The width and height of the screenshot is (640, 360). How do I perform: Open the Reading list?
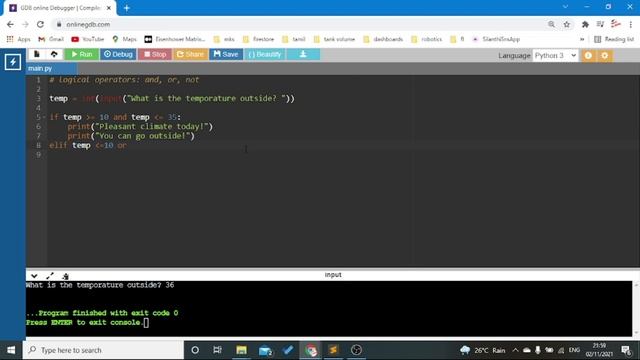tap(614, 39)
